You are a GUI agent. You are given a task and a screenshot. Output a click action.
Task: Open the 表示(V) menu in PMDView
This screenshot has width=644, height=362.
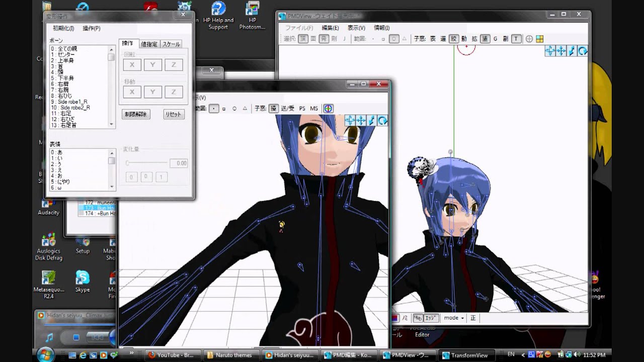(x=356, y=28)
